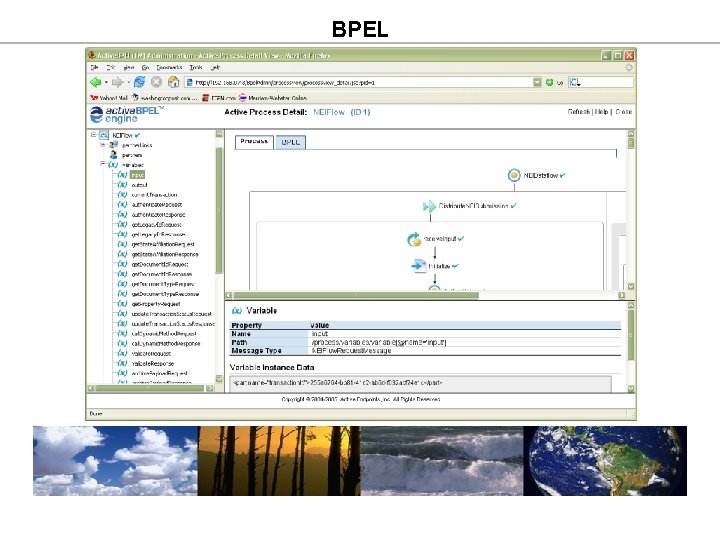The height and width of the screenshot is (540, 720).
Task: Switch to the BPEL tab
Action: pyautogui.click(x=291, y=142)
